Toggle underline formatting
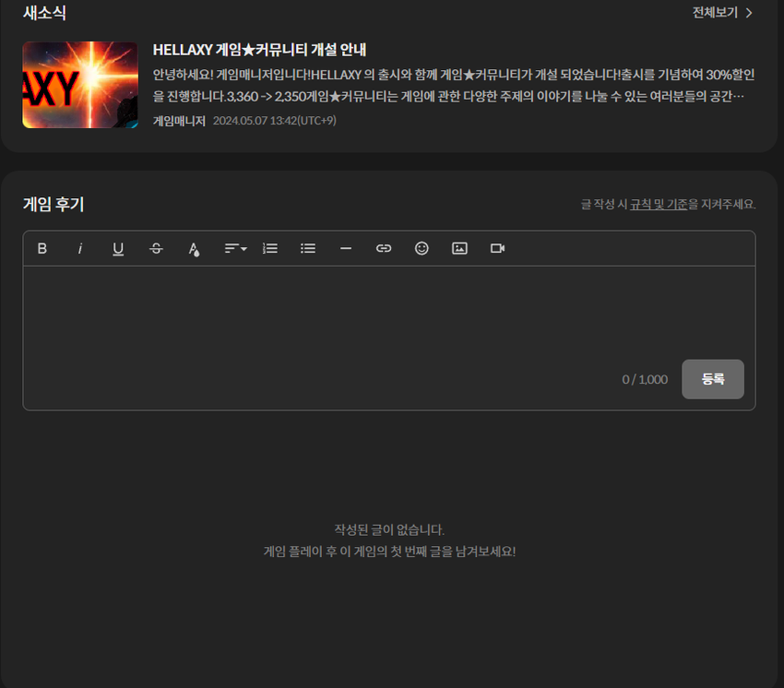 coord(118,249)
